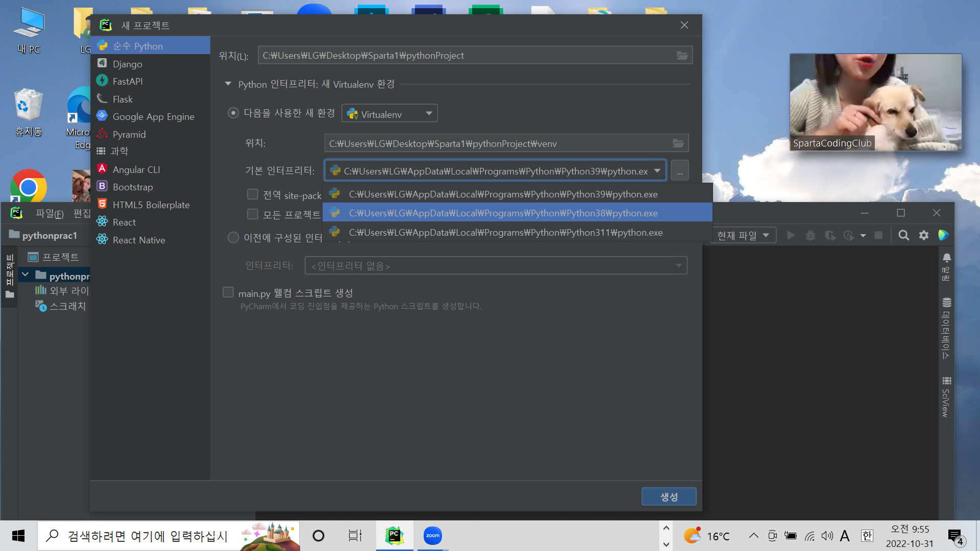This screenshot has width=980, height=551.
Task: Open Cortana circle on taskbar
Action: pos(318,536)
